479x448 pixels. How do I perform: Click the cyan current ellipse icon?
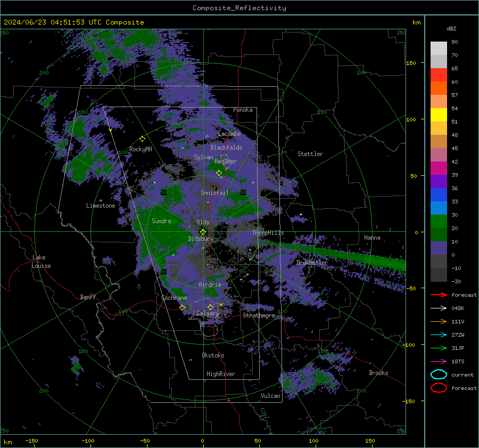439,374
